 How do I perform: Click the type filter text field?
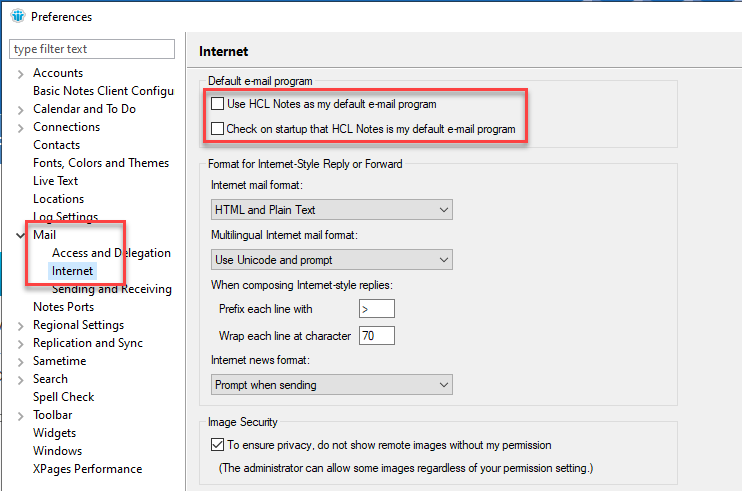click(92, 49)
